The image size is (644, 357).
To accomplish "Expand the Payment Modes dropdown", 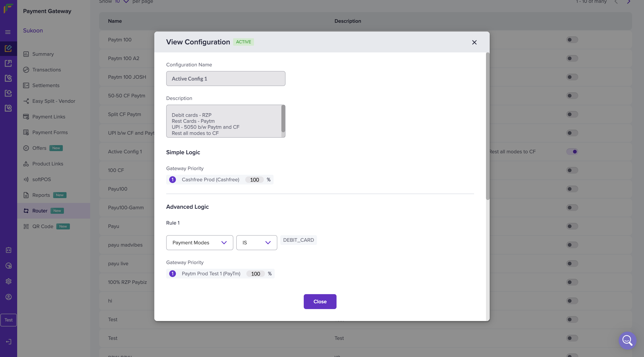I will pyautogui.click(x=200, y=242).
